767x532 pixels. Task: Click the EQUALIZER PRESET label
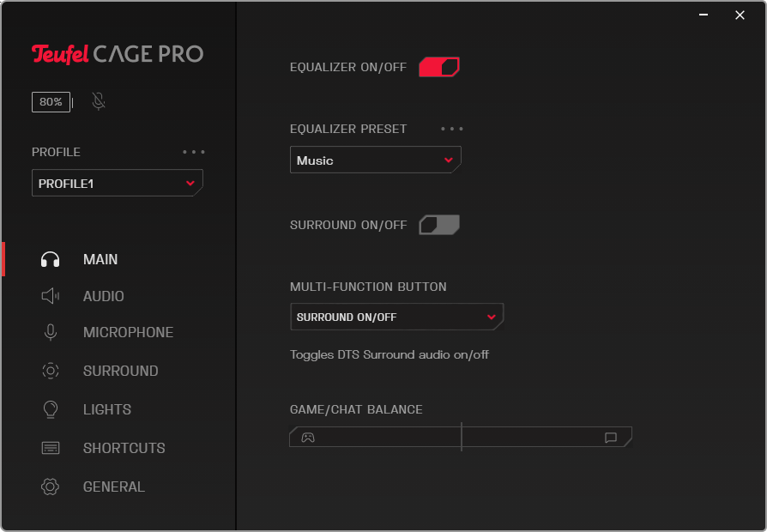click(x=348, y=129)
